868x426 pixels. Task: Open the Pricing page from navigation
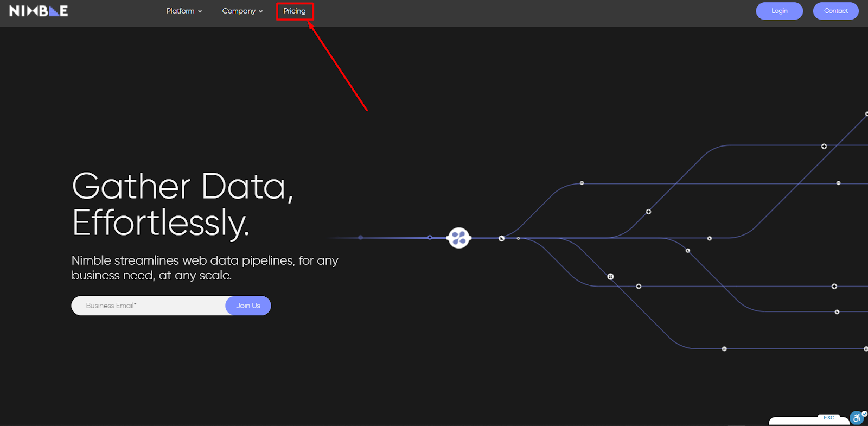point(295,11)
